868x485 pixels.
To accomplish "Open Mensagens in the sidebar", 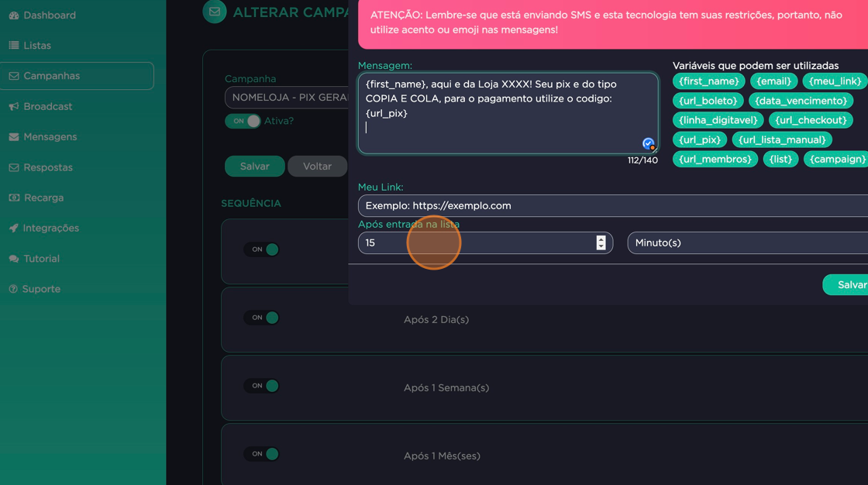I will click(43, 137).
